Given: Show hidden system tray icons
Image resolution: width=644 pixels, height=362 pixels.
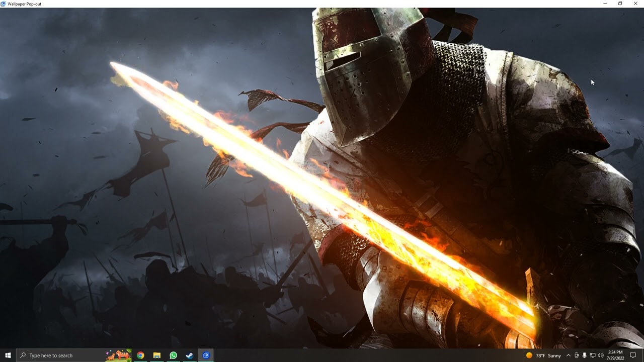Looking at the screenshot, I should tap(569, 355).
